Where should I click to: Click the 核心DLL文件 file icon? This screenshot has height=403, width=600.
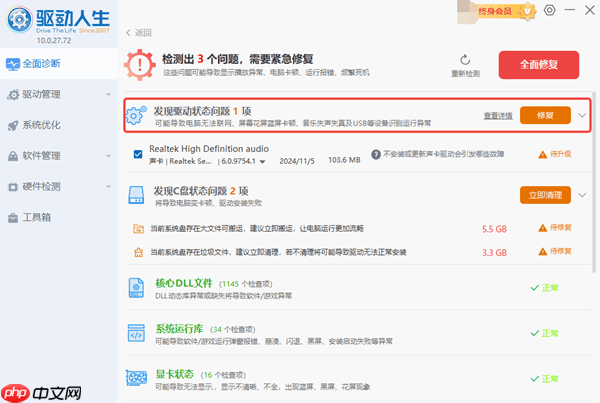pyautogui.click(x=136, y=288)
